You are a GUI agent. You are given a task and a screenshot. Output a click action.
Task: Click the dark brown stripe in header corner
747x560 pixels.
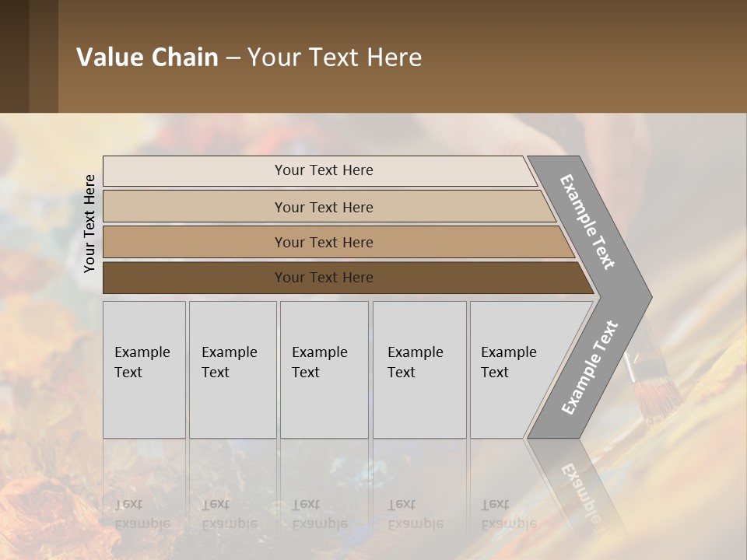coord(14,56)
